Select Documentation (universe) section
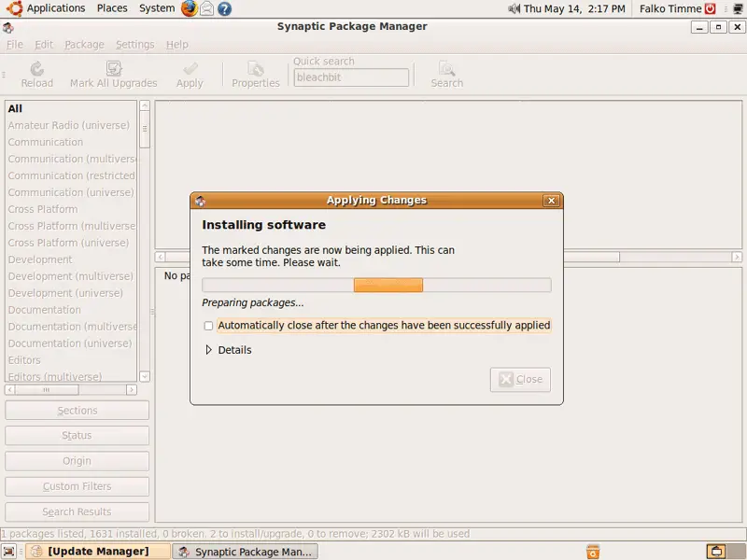The width and height of the screenshot is (747, 560). [x=71, y=343]
